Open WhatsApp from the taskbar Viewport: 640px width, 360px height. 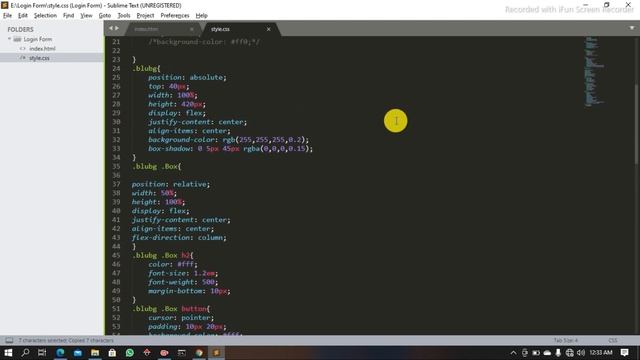[x=129, y=353]
